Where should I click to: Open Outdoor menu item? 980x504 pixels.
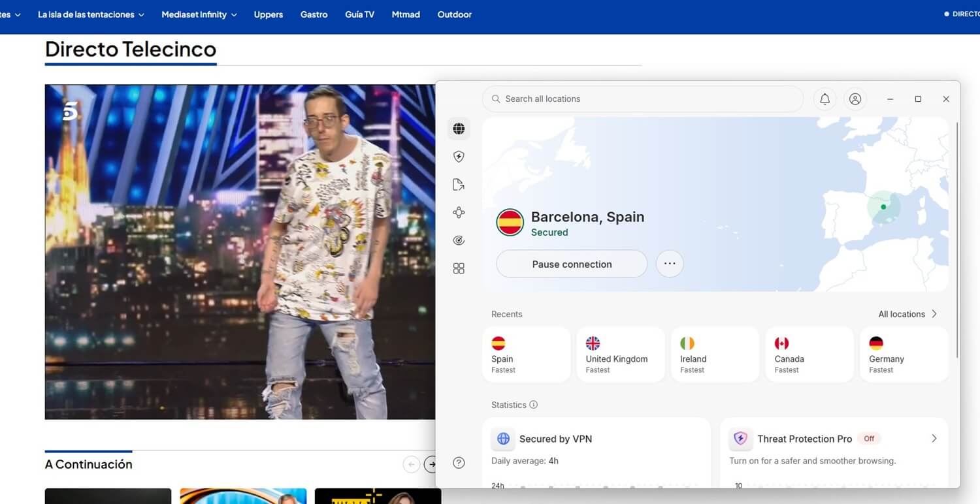455,14
